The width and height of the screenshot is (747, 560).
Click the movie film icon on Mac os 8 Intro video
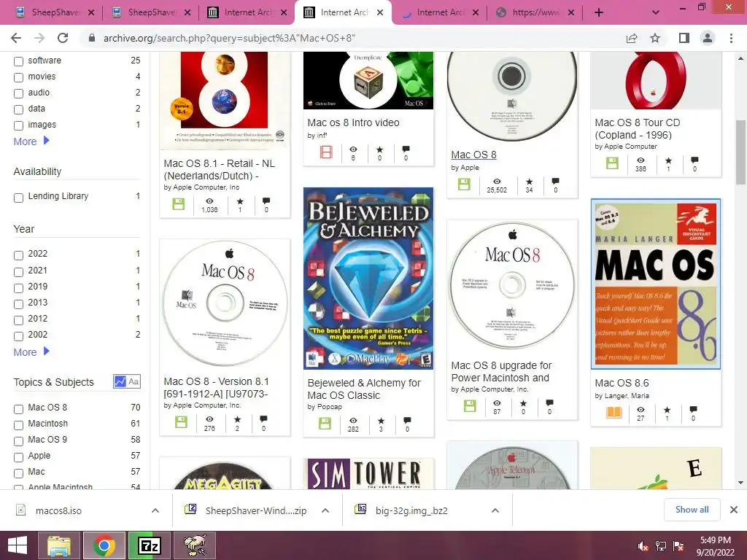coord(326,152)
